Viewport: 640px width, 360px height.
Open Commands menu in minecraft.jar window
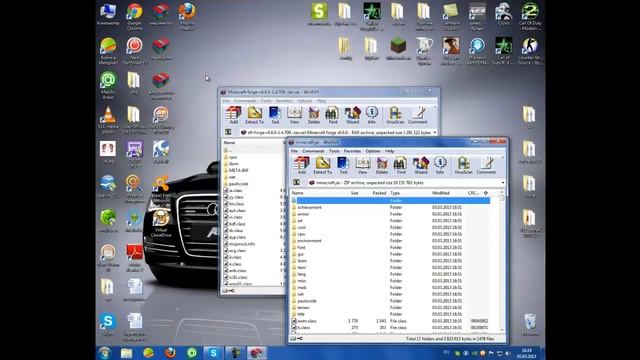point(313,151)
